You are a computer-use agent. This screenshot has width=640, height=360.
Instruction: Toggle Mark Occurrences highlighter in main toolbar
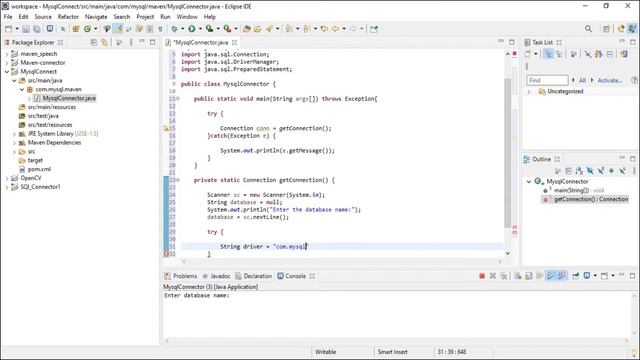tap(118, 29)
